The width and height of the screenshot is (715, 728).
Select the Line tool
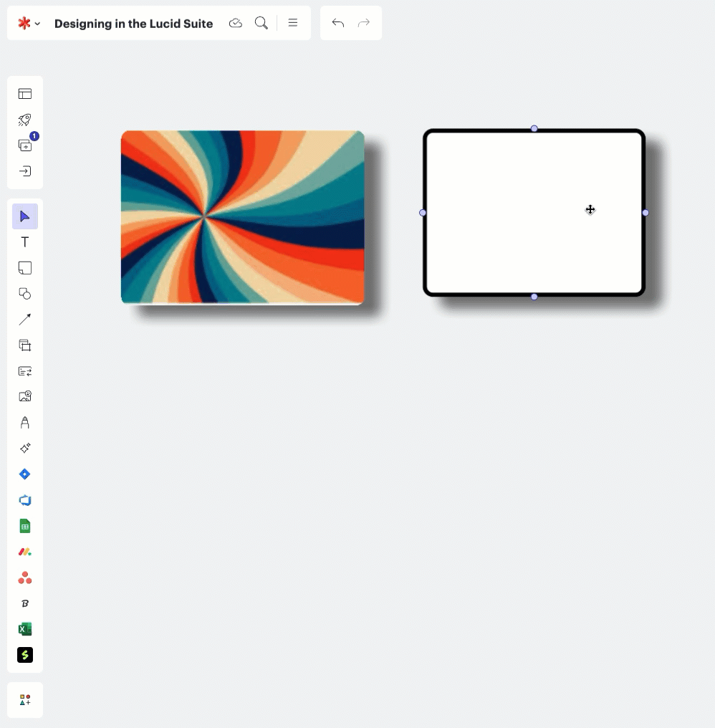pyautogui.click(x=25, y=320)
